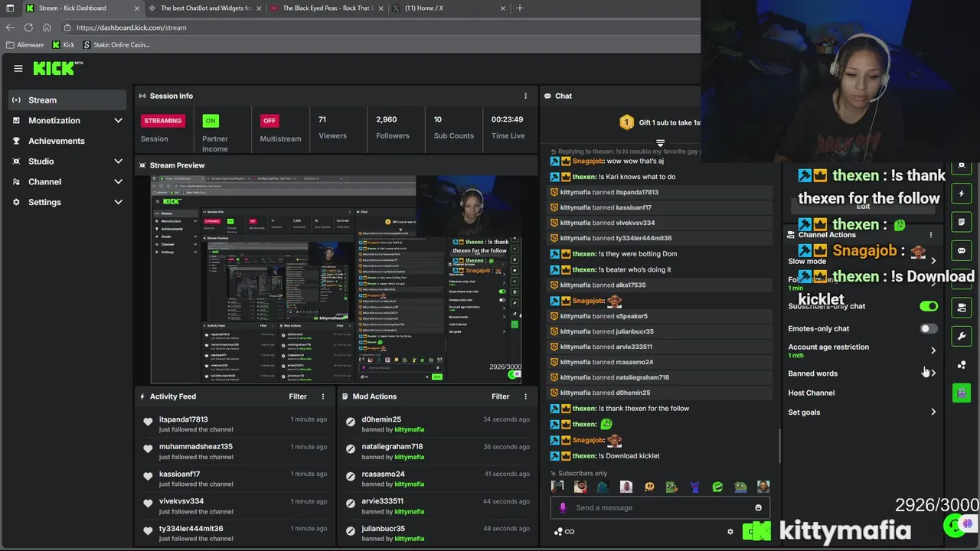Open the emoji picker in message box
980x551 pixels.
click(759, 507)
